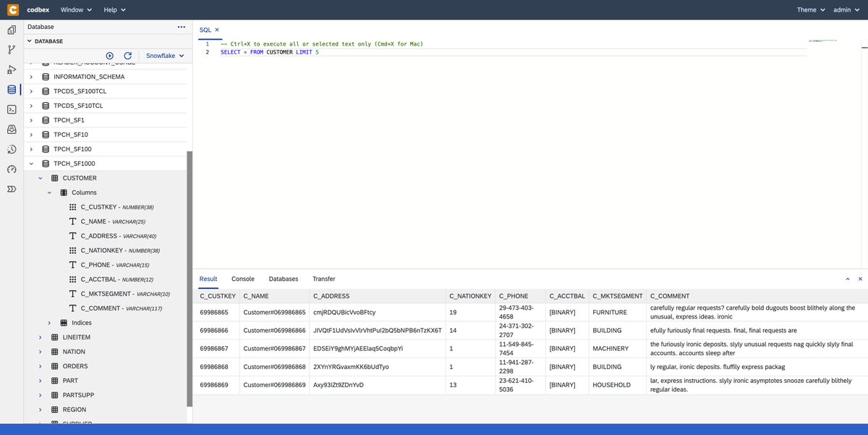This screenshot has height=435, width=868.
Task: Select the TPCH_SF100 tree row
Action: tap(106, 149)
